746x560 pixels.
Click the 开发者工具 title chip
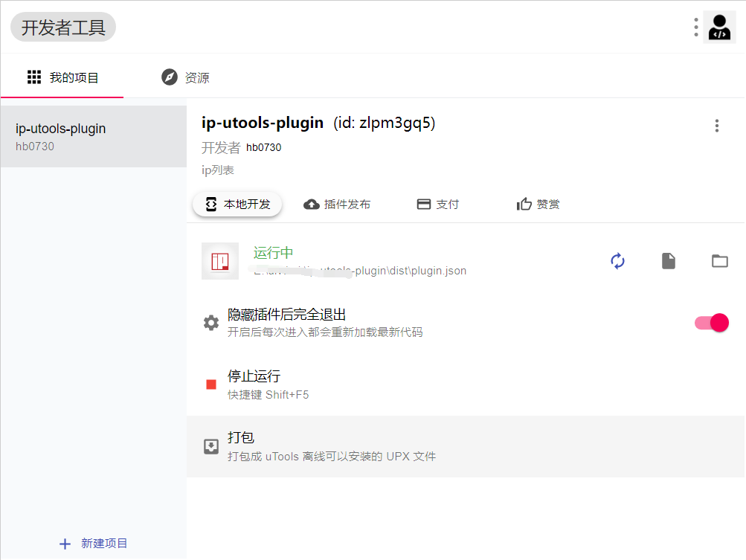(x=63, y=27)
